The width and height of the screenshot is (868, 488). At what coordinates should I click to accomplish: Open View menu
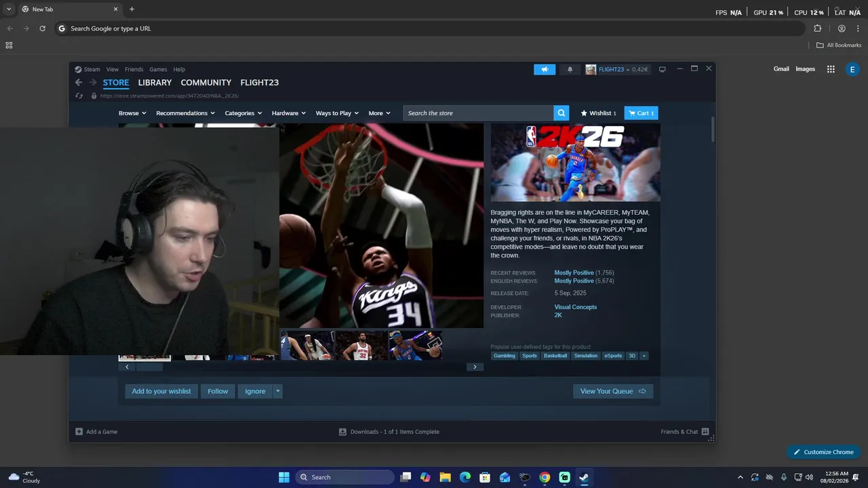pos(113,69)
